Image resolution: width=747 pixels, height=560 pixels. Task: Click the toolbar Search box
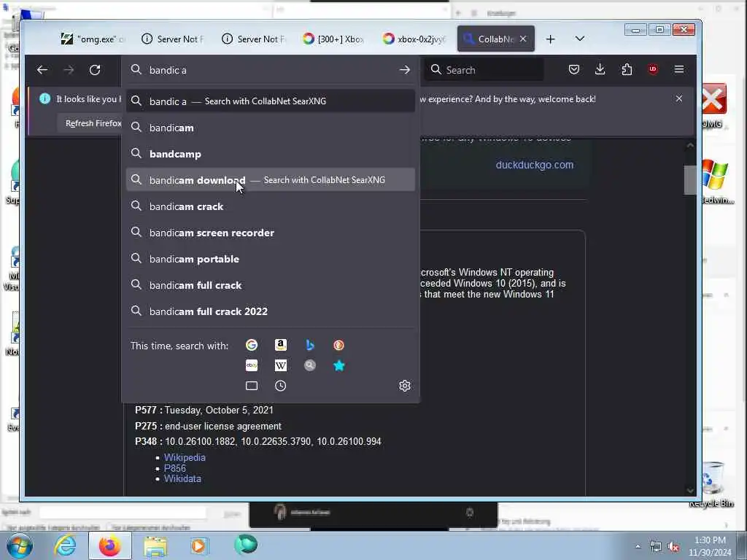(484, 70)
